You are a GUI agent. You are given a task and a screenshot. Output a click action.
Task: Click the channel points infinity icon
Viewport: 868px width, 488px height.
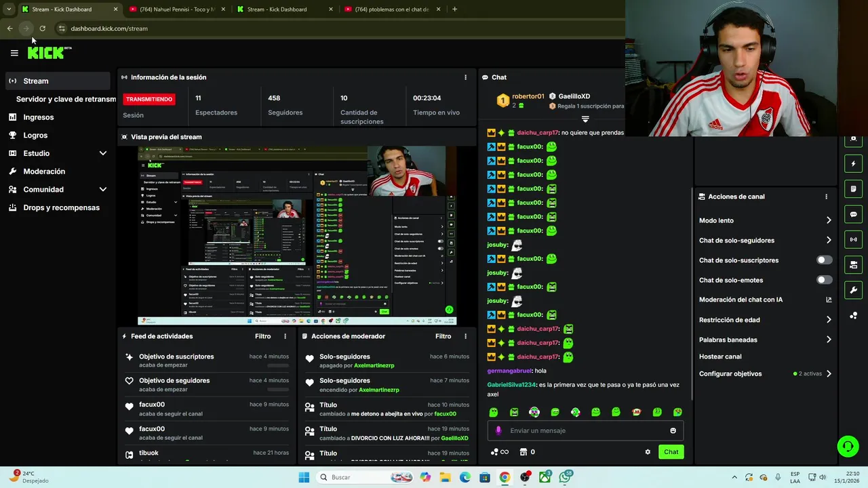500,452
